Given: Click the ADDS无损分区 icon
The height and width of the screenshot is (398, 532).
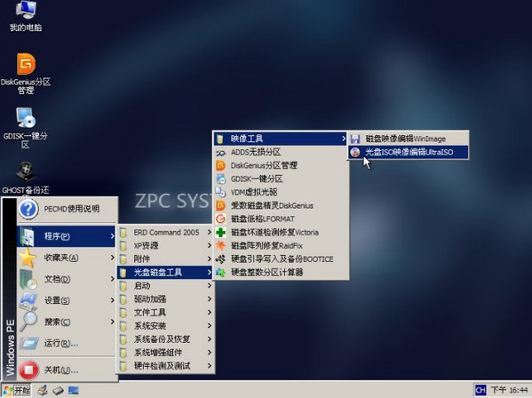Looking at the screenshot, I should pos(220,152).
